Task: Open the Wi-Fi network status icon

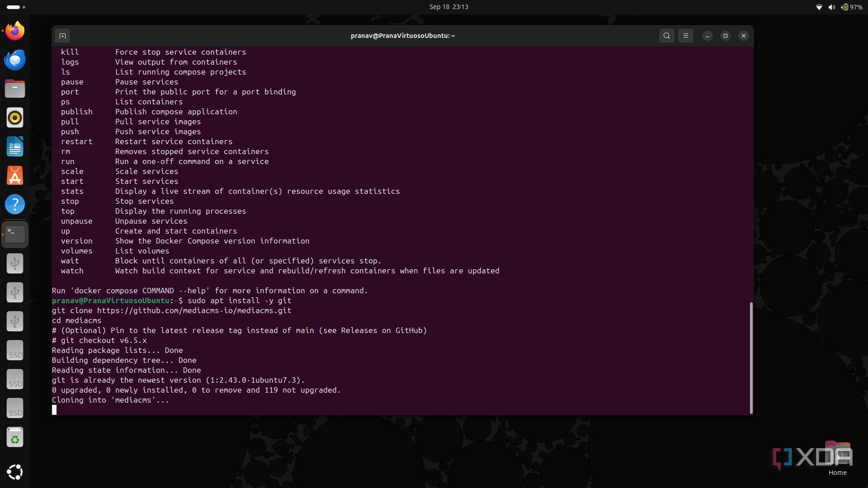Action: pyautogui.click(x=819, y=7)
